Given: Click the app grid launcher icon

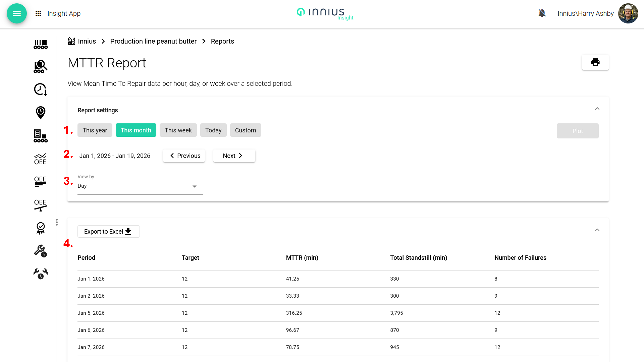Looking at the screenshot, I should 38,13.
